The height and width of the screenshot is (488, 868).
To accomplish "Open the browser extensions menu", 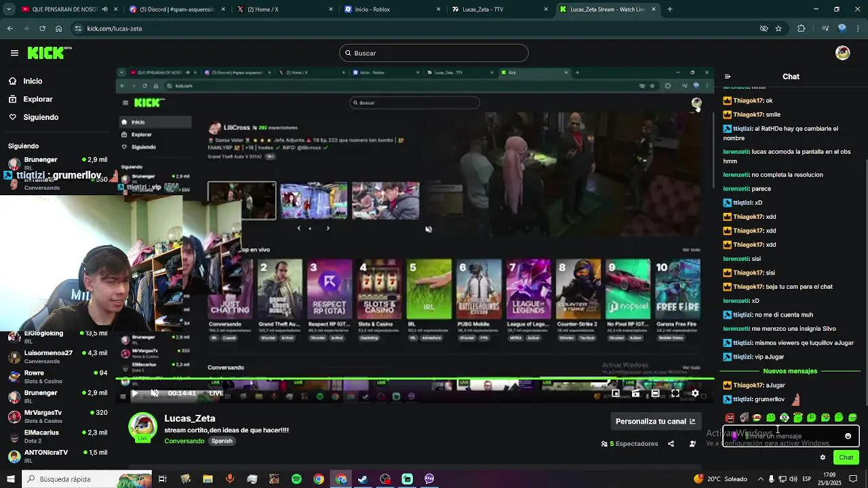I will pos(802,28).
